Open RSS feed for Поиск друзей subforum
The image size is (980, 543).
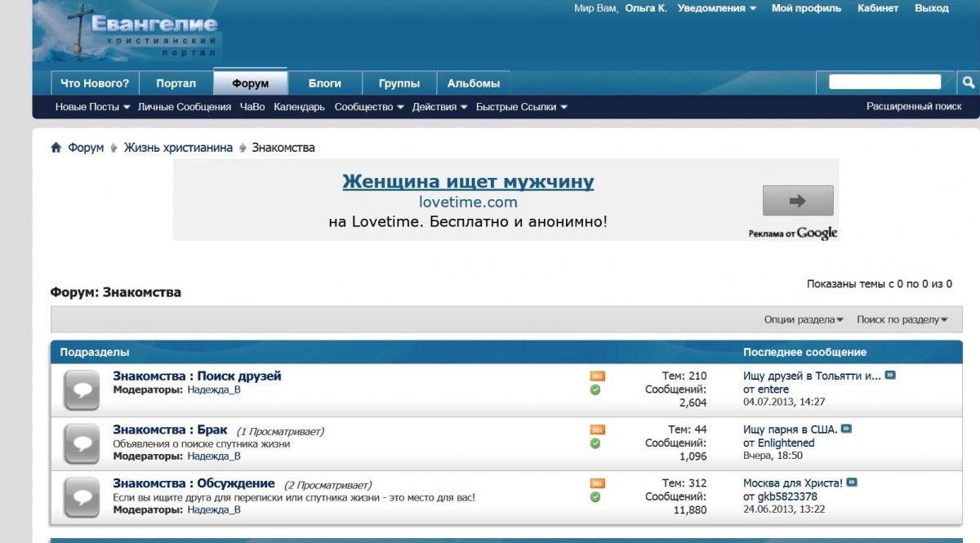597,376
